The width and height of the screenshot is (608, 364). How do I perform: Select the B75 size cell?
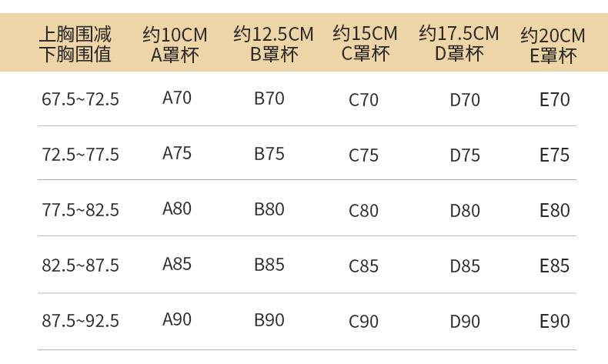click(269, 154)
